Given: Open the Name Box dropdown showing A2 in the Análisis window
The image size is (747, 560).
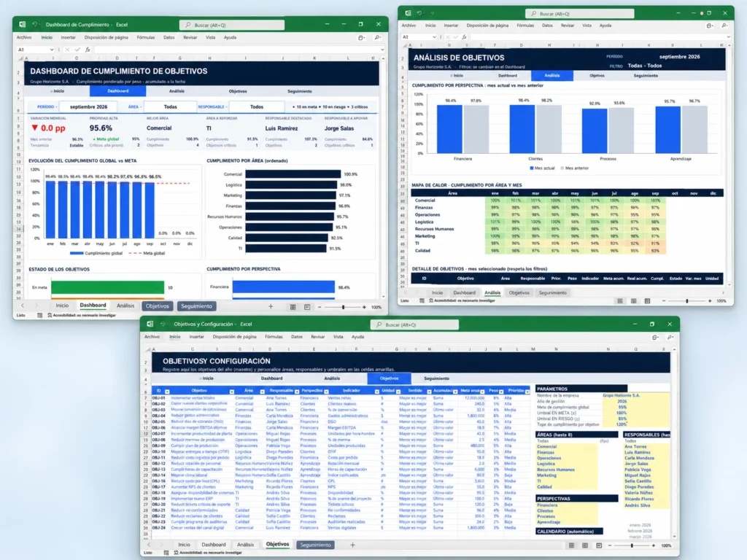Looking at the screenshot, I should pyautogui.click(x=434, y=36).
